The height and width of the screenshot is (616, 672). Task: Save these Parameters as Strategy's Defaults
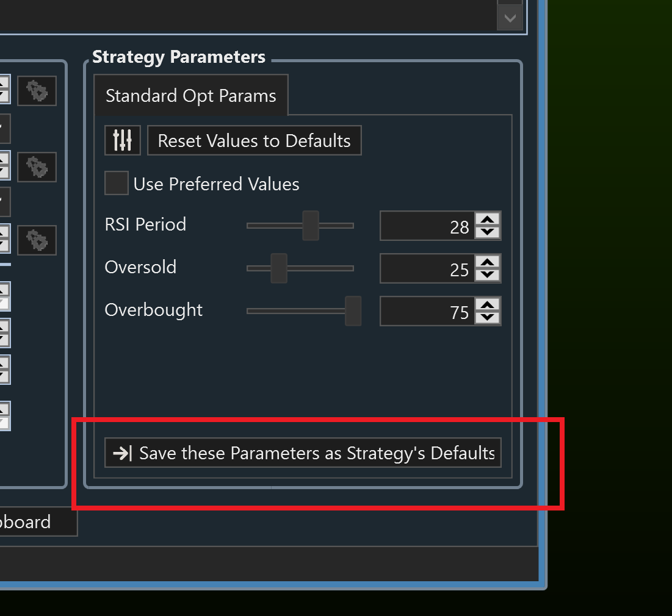303,453
